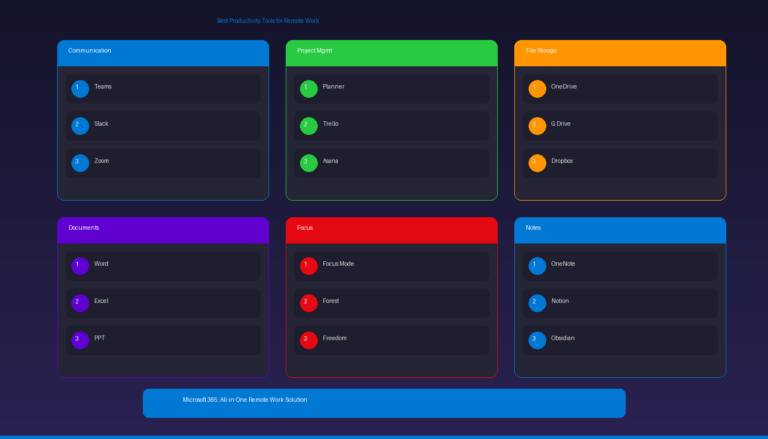Click the blue 3 badge beside Obsidian
This screenshot has height=439, width=768.
tap(537, 341)
